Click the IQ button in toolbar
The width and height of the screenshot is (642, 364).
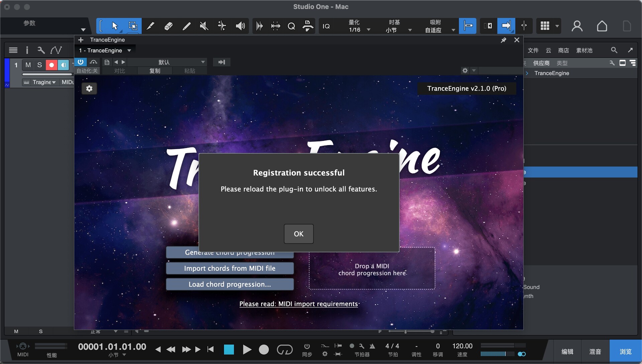click(x=326, y=26)
